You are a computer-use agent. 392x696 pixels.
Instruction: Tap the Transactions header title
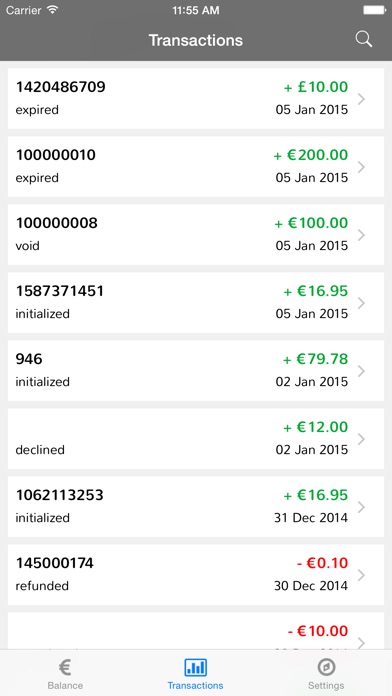point(196,40)
